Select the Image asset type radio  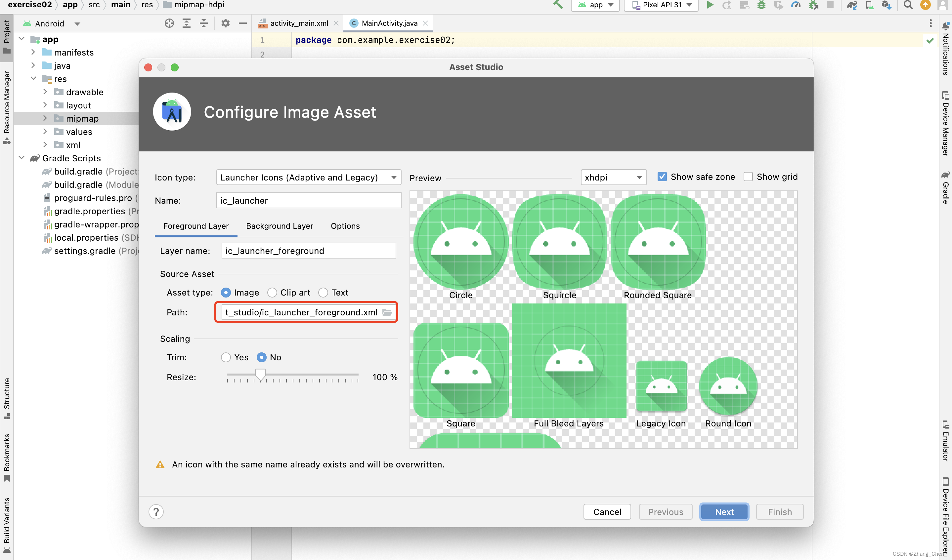pyautogui.click(x=226, y=293)
